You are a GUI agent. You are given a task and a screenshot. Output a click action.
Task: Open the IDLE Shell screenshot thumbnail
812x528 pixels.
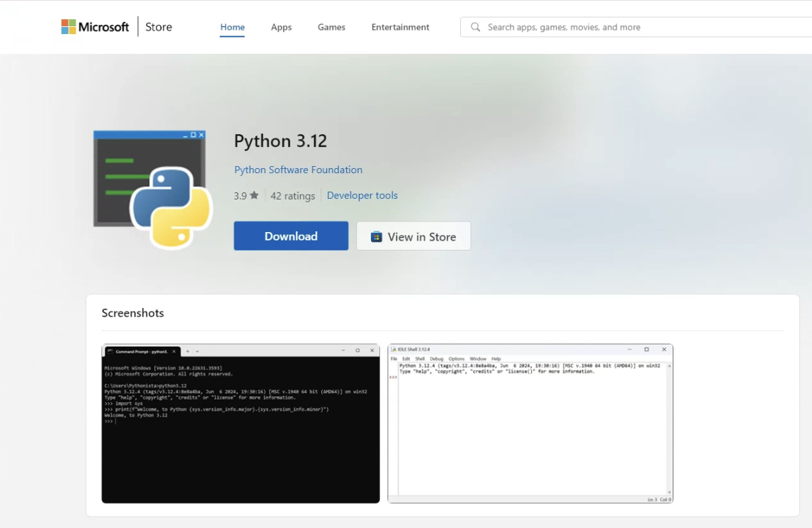point(530,424)
